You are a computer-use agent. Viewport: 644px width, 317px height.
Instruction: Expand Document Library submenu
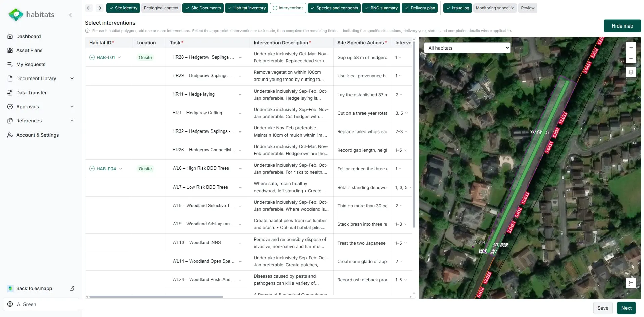pos(72,78)
